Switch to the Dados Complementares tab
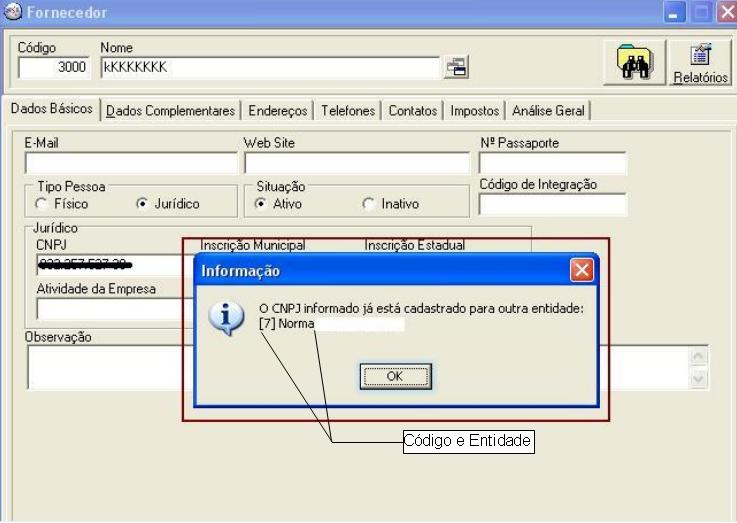The image size is (737, 523). pos(170,111)
